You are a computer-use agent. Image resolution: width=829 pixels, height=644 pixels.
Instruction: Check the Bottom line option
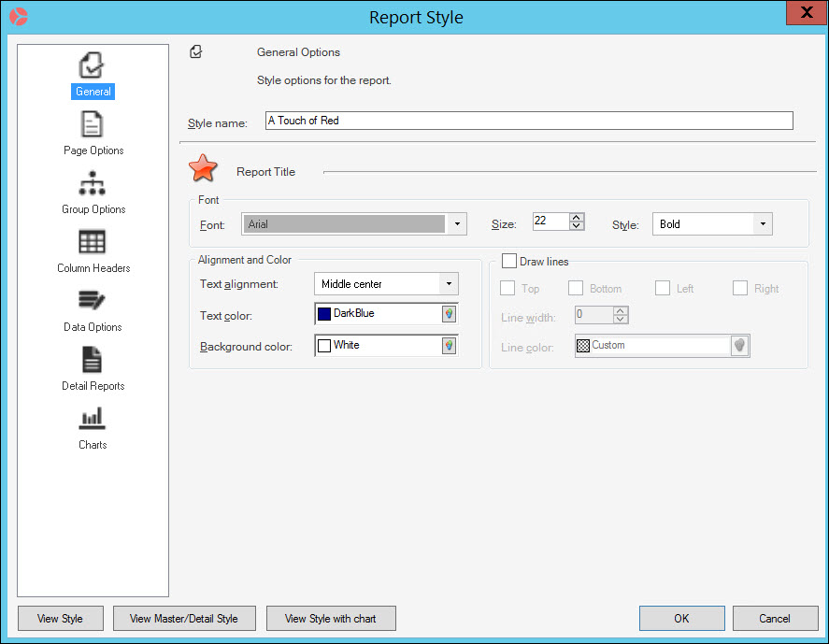[575, 288]
